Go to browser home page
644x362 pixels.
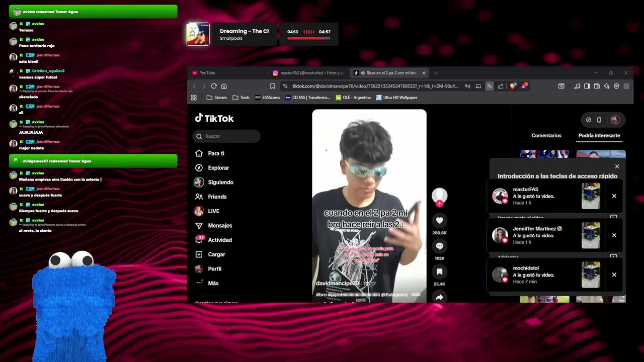tap(224, 86)
